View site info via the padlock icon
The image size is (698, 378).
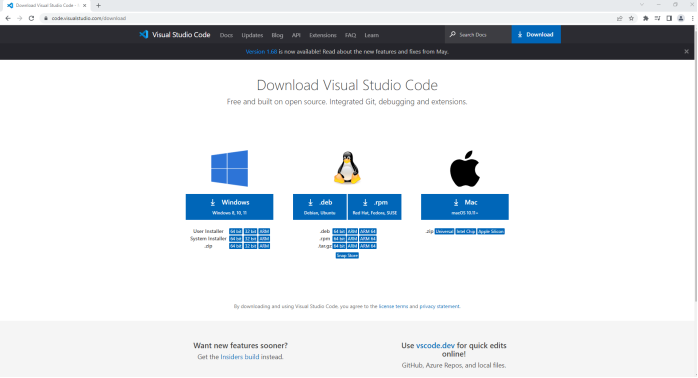coord(45,18)
